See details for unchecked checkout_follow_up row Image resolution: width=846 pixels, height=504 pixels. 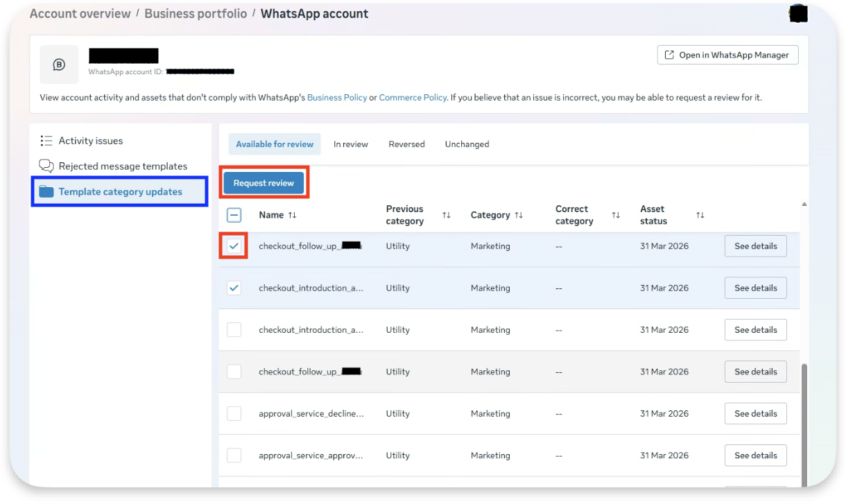(x=756, y=372)
